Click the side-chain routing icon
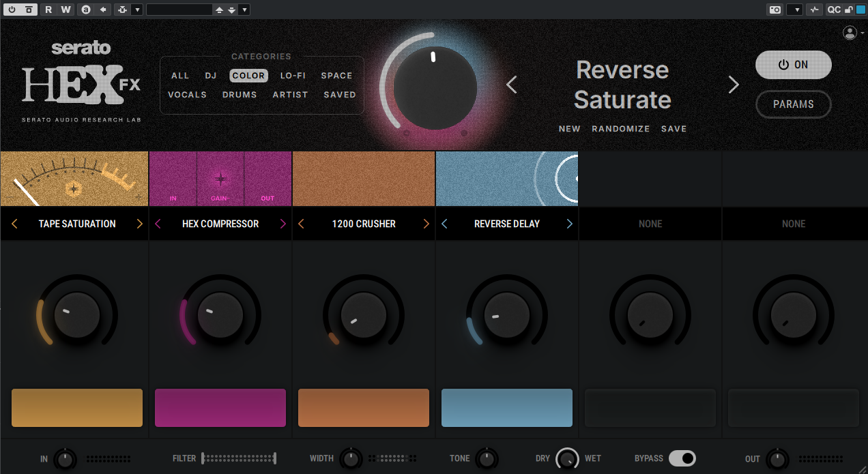Viewport: 868px width, 474px height. (122, 10)
